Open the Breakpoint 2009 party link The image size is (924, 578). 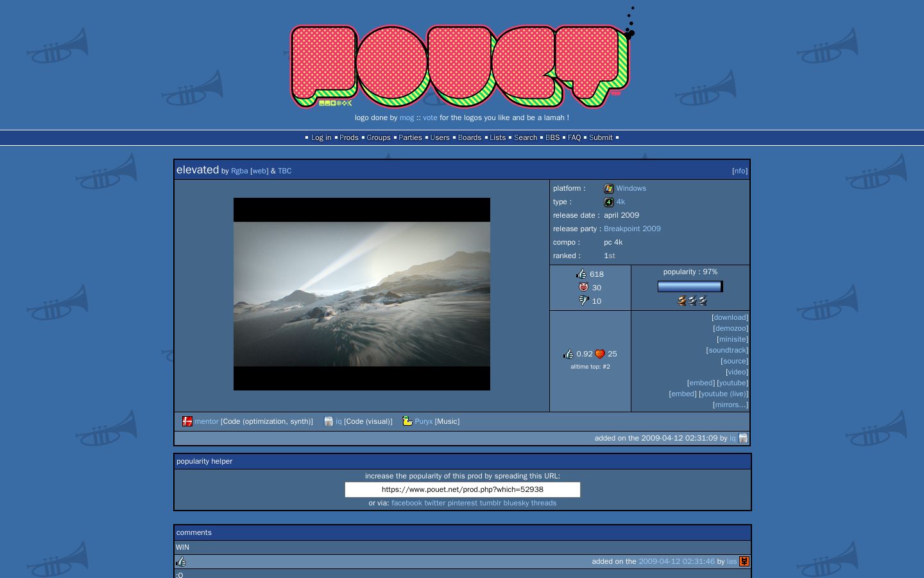coord(632,229)
